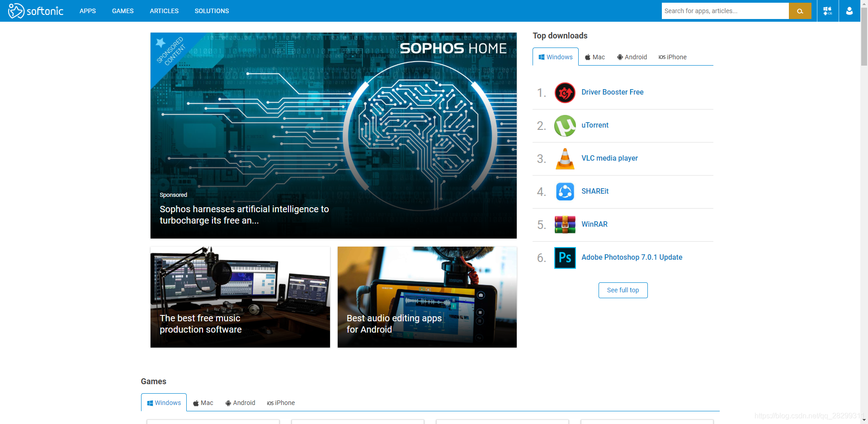
Task: Click the Driver Booster Free icon
Action: click(x=565, y=93)
